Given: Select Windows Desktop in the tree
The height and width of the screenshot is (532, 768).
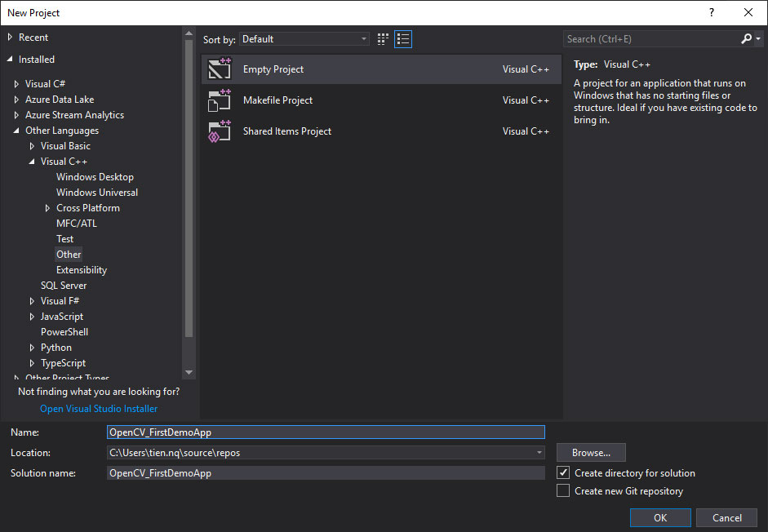Looking at the screenshot, I should click(95, 177).
